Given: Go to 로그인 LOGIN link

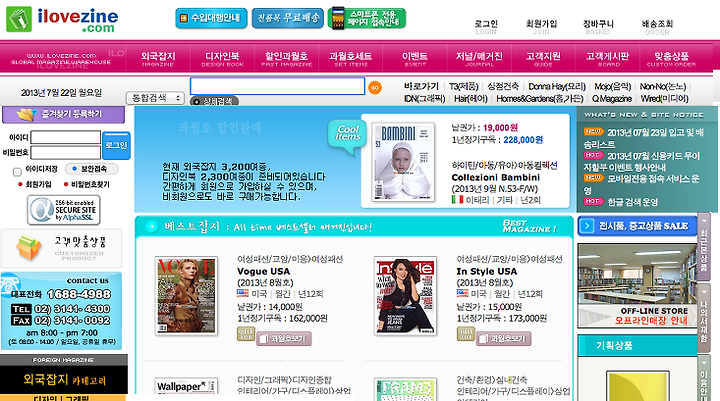Looking at the screenshot, I should point(486,27).
